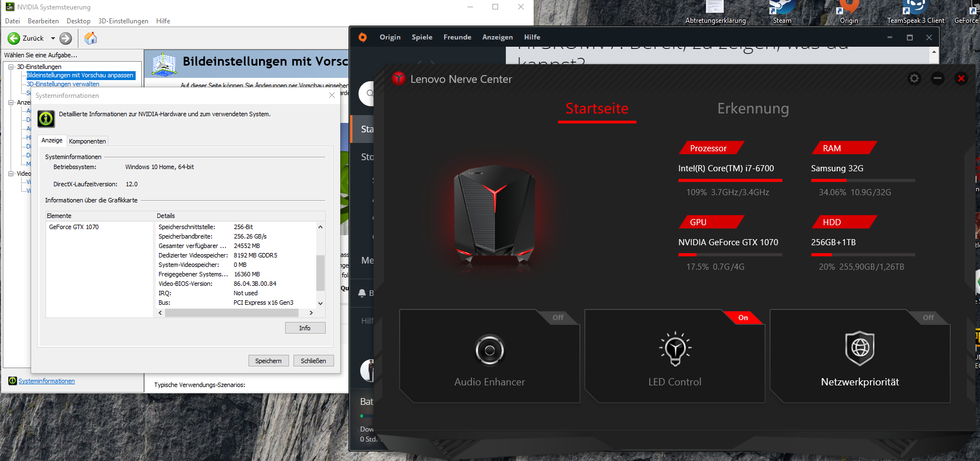
Task: Open the Origin desktop shortcut
Action: (x=849, y=12)
